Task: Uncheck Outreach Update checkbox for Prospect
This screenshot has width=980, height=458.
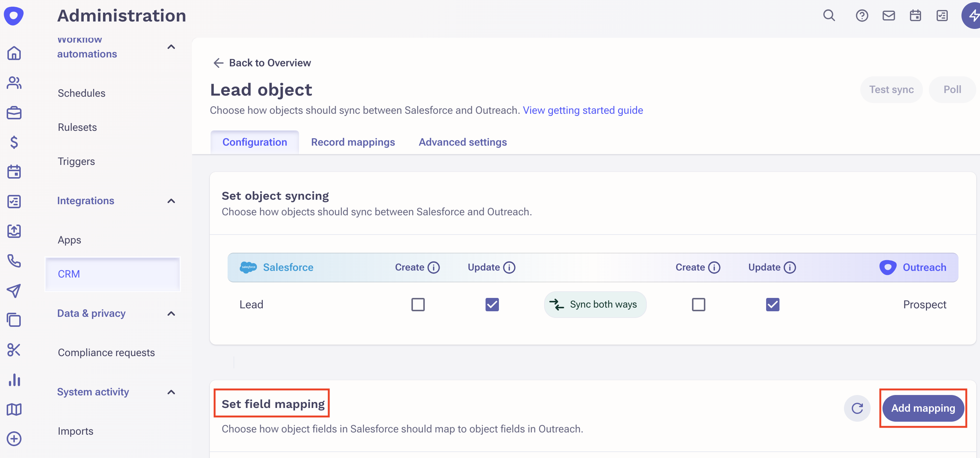Action: [772, 304]
